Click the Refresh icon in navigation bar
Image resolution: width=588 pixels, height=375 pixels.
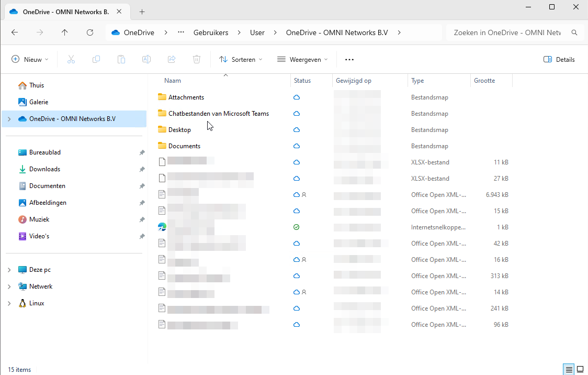click(x=90, y=32)
